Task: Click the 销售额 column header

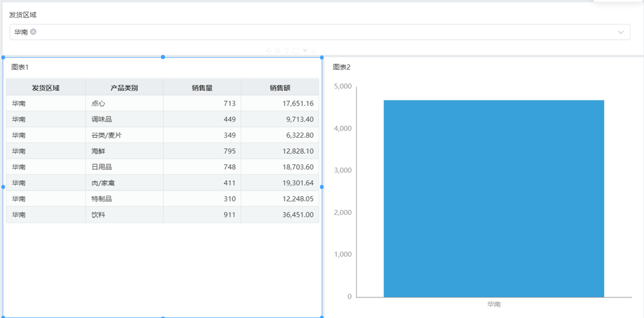Action: [x=280, y=88]
